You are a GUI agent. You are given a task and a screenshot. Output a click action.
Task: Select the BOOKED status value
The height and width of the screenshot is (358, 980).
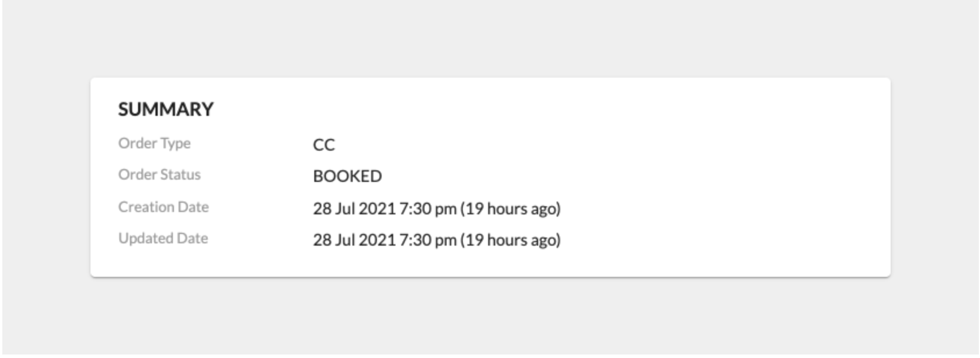point(347,176)
